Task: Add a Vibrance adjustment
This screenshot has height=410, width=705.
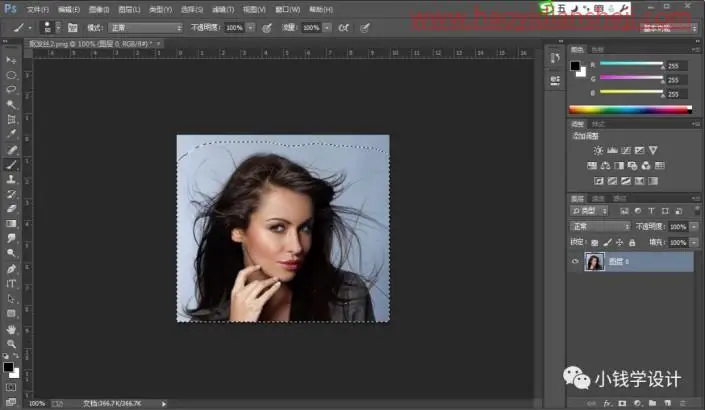Action: tap(653, 150)
